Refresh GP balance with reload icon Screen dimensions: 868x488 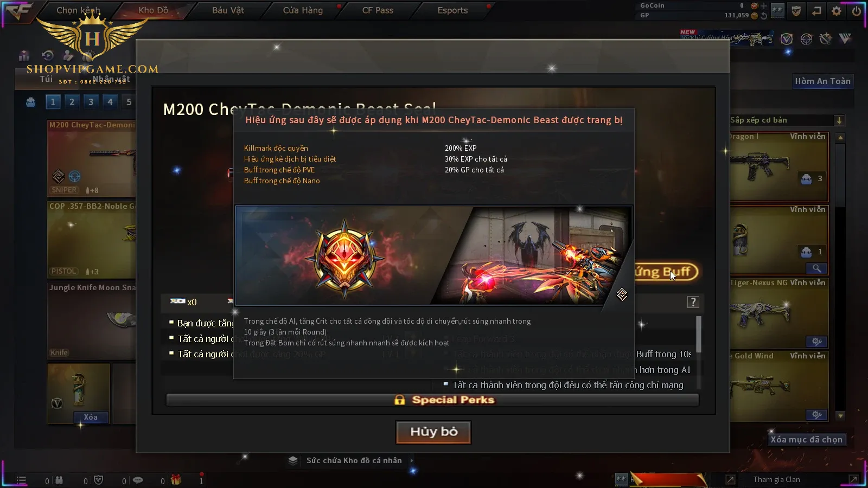click(x=764, y=16)
